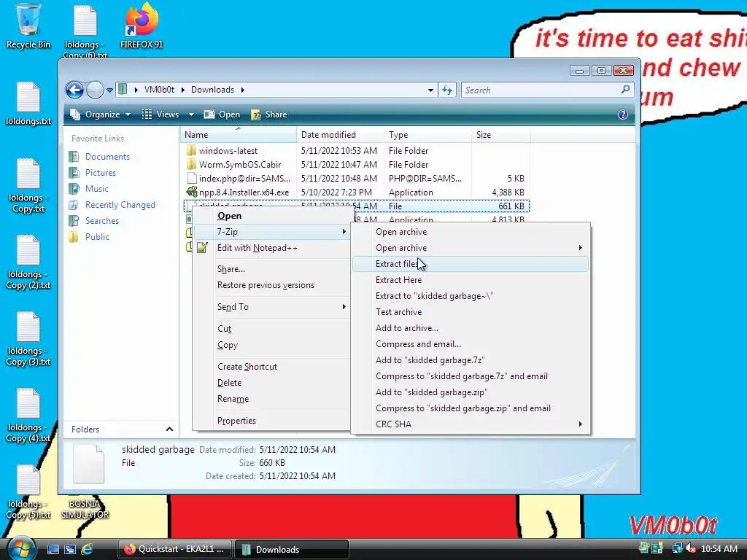Click Show Desktop quick launch icon
Screen dimensions: 747x560
pyautogui.click(x=53, y=549)
